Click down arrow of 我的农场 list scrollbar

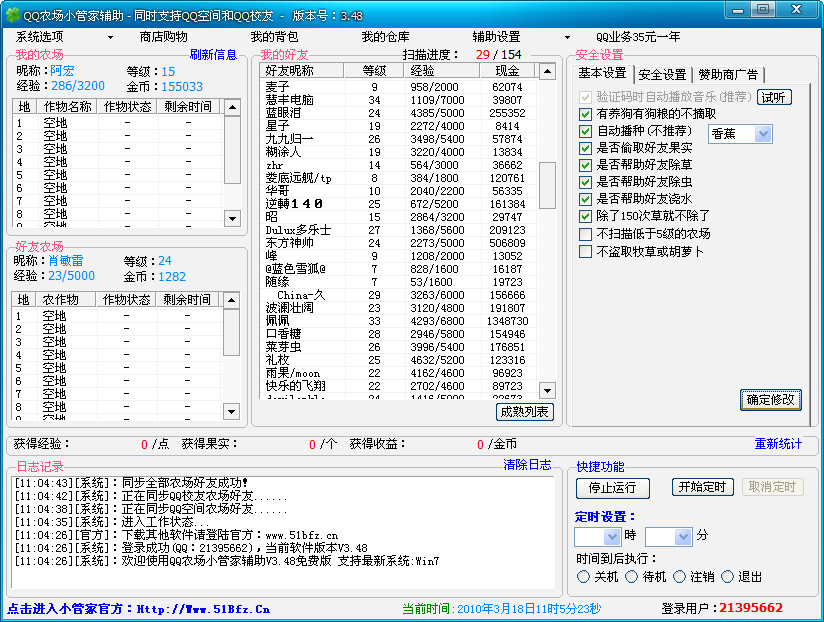[232, 218]
